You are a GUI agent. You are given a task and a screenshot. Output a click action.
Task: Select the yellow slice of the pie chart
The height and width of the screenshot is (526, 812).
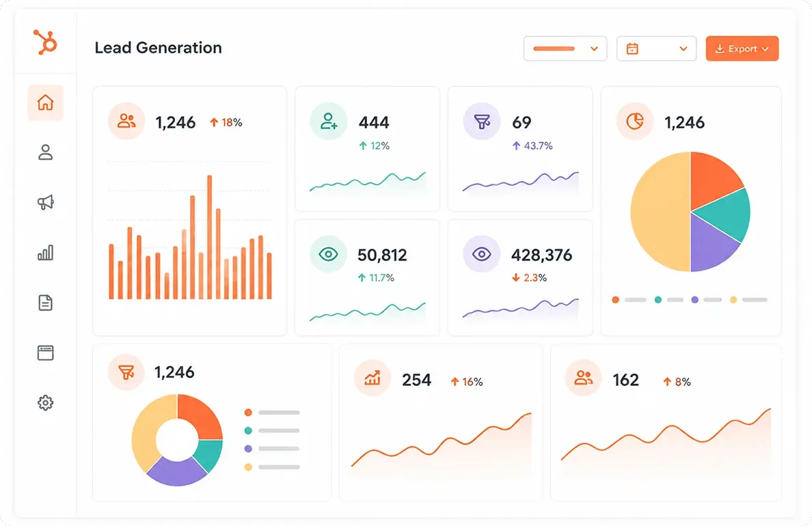659,212
